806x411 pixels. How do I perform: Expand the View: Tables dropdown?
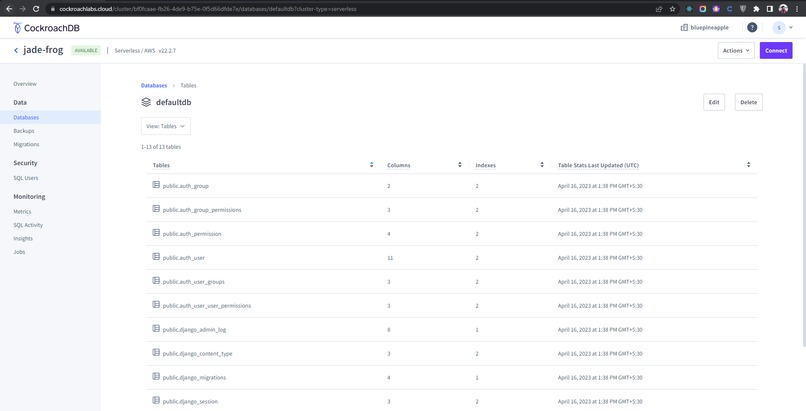[x=166, y=126]
